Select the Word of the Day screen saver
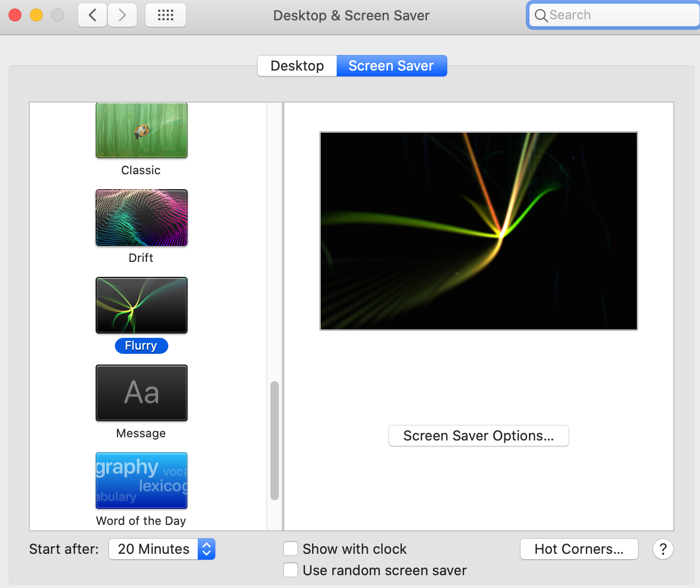700x588 pixels. [141, 480]
